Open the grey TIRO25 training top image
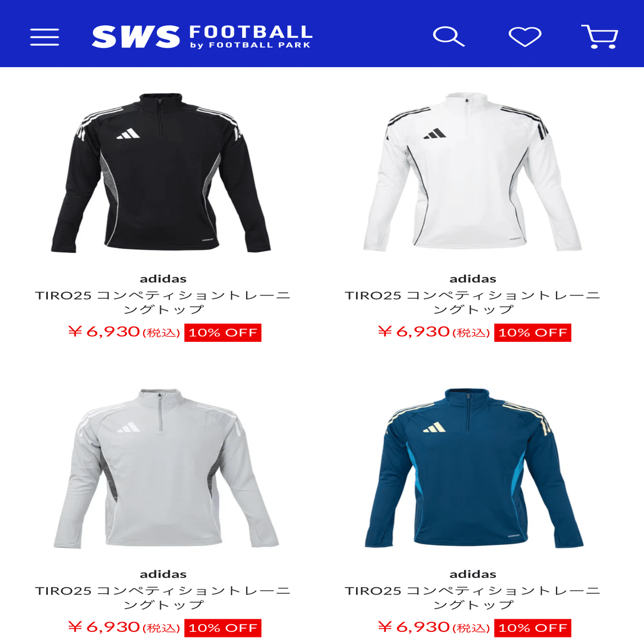The width and height of the screenshot is (644, 644). 166,468
